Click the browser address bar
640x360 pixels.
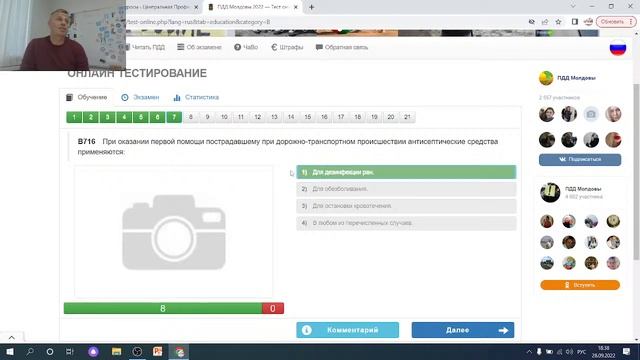322,22
